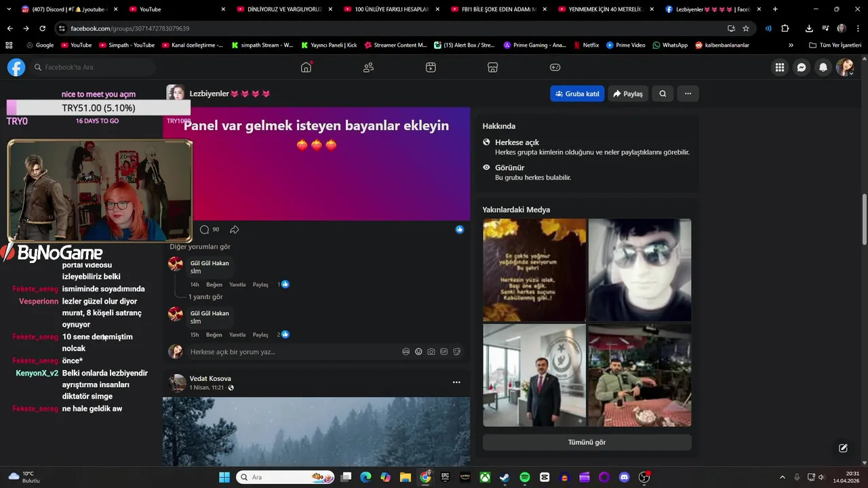
Task: Reload the page
Action: [x=42, y=28]
